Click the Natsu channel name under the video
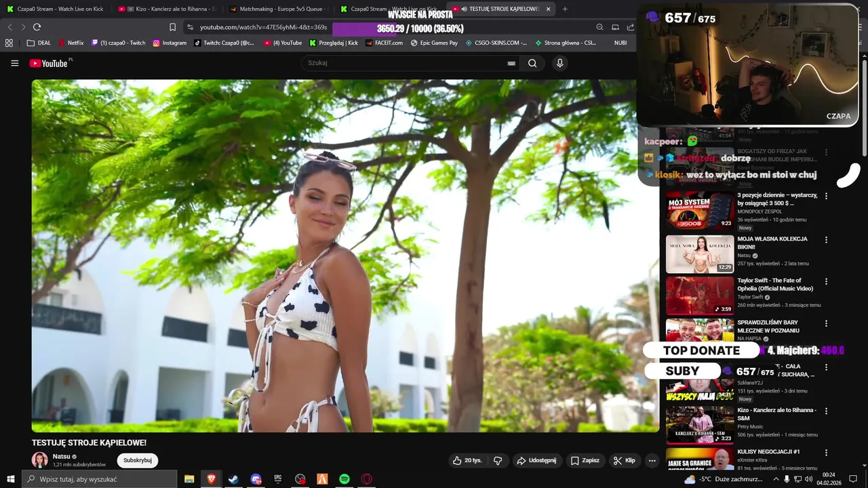Viewport: 868px width, 488px height. click(x=61, y=456)
